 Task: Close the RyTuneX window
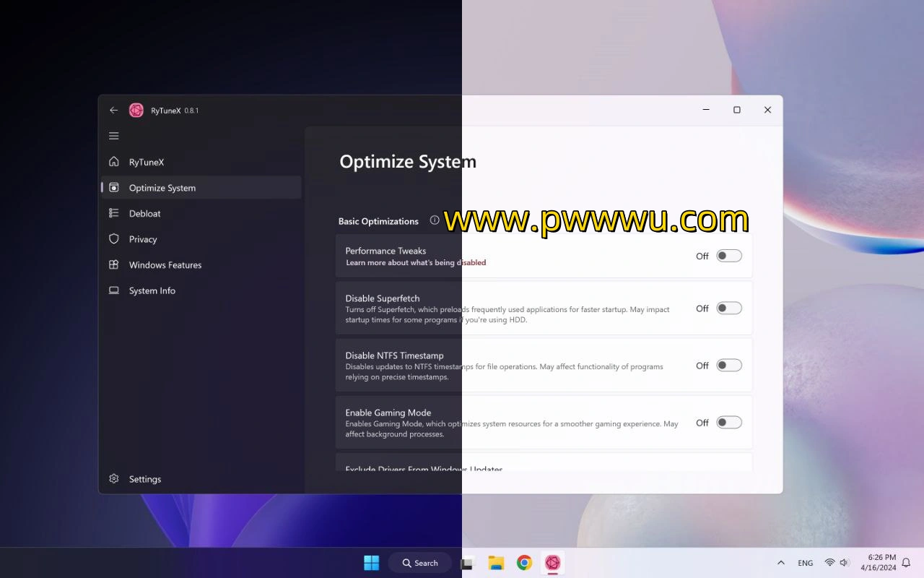pos(767,110)
